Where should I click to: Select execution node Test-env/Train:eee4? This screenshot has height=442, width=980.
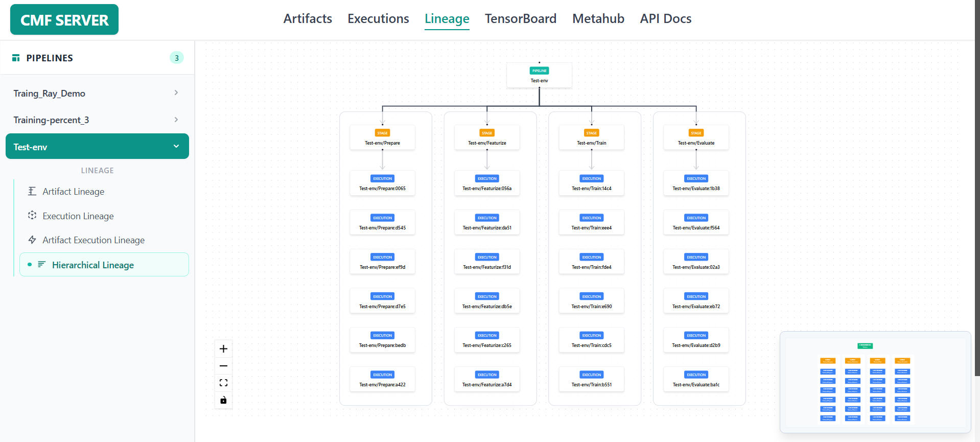click(592, 222)
